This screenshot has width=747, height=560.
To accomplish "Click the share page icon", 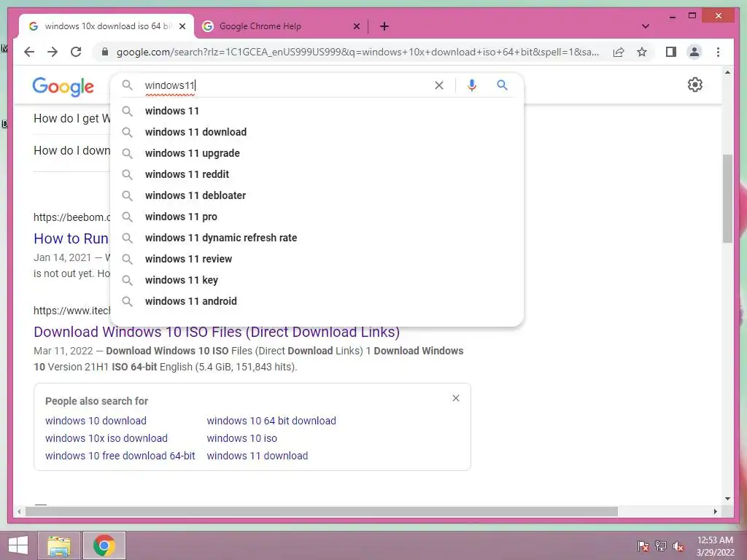I will tap(619, 52).
